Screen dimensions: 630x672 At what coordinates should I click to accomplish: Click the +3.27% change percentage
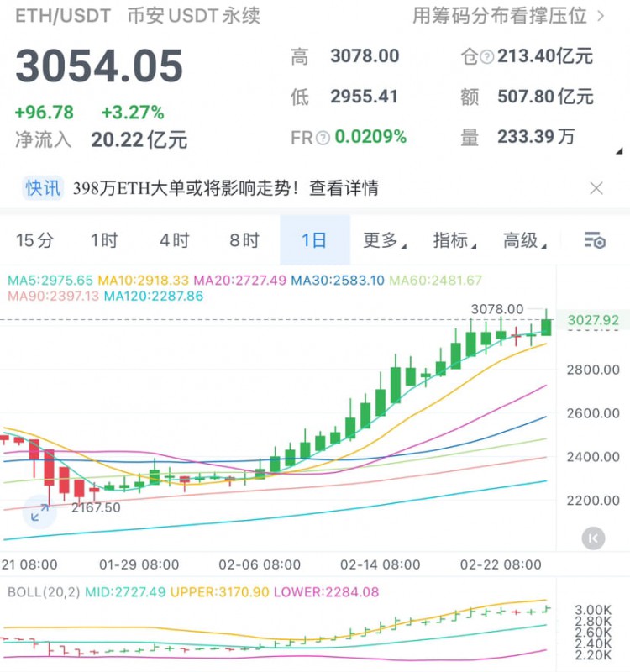click(x=133, y=113)
